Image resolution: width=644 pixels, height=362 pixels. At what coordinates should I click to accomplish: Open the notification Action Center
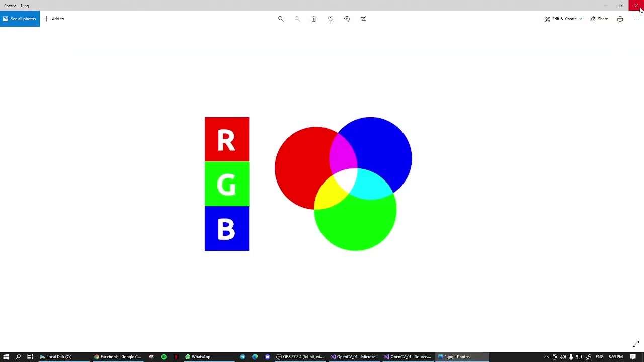(x=633, y=357)
